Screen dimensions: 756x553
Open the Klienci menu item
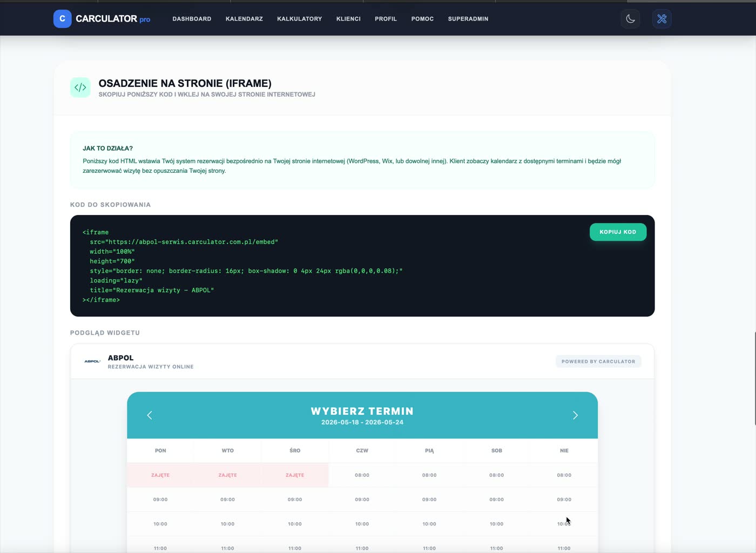(348, 19)
